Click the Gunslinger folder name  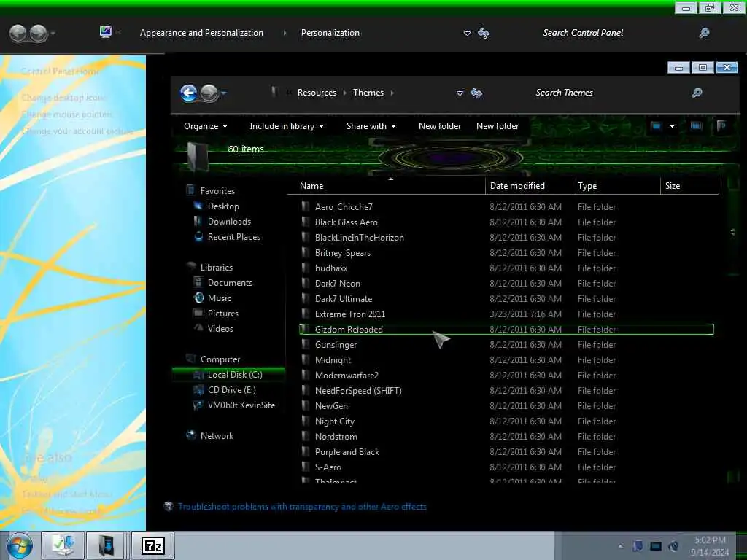336,345
